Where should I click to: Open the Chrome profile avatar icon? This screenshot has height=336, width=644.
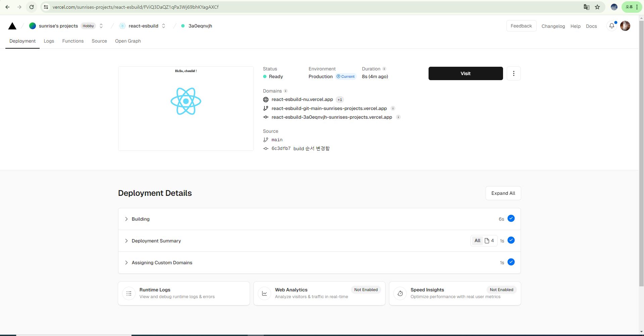click(614, 7)
